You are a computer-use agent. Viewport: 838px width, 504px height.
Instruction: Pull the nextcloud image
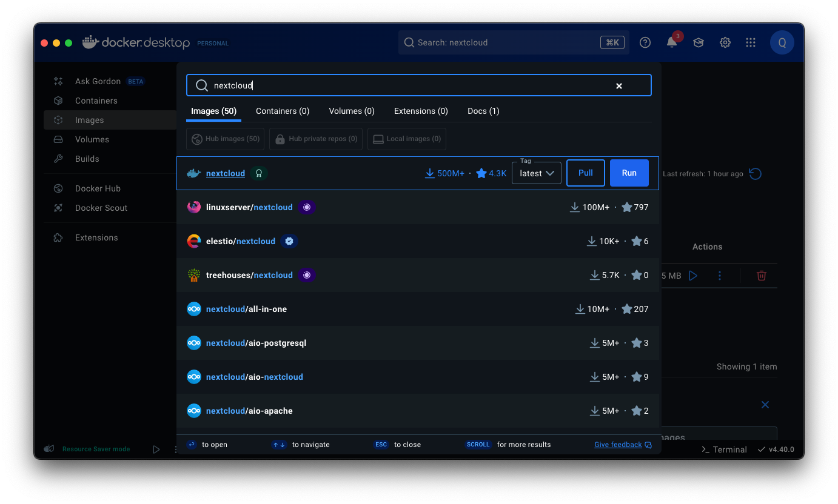[x=586, y=173]
